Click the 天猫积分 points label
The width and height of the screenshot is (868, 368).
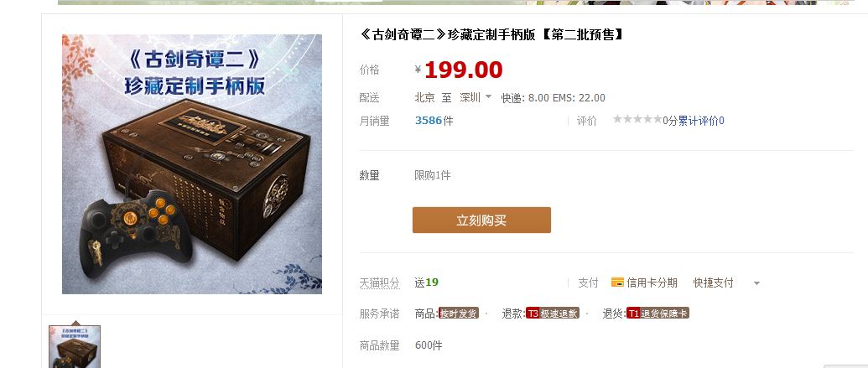tap(379, 282)
